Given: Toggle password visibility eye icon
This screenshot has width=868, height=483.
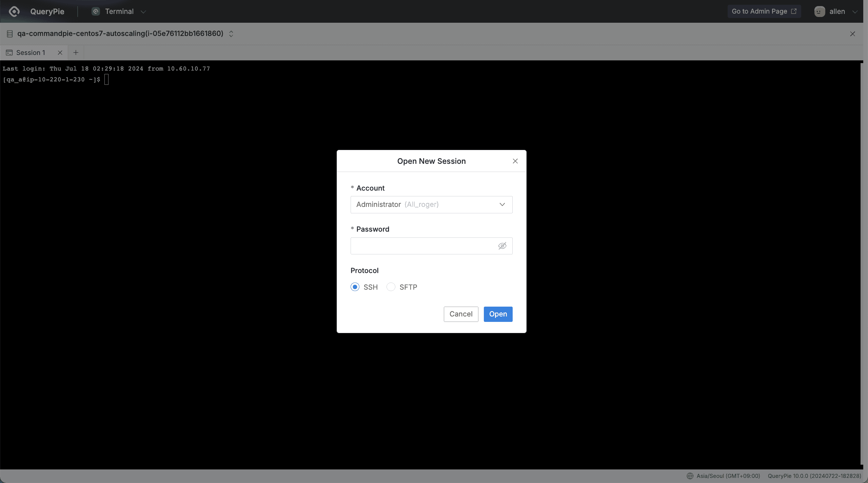Looking at the screenshot, I should coord(502,246).
